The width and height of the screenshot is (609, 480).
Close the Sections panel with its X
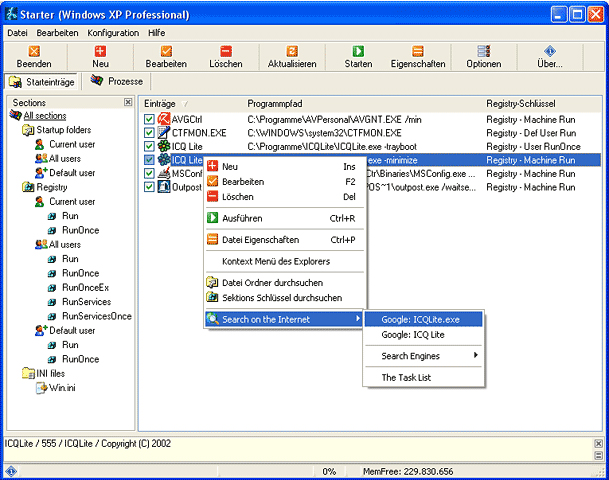[x=127, y=102]
